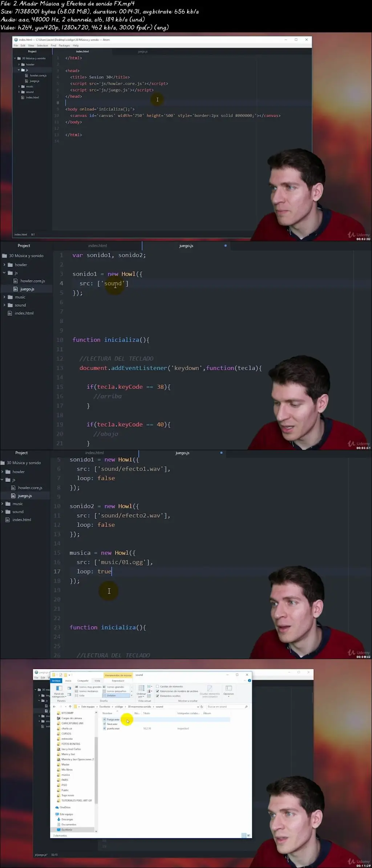Click the howler.core.js file icon in the third frame
Screen dimensions: 372x868
coord(13,488)
